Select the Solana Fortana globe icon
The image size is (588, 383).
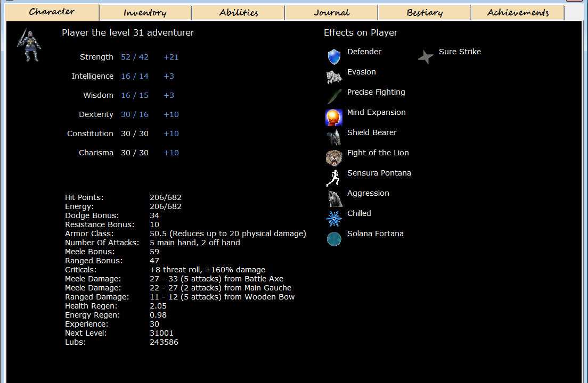click(334, 239)
